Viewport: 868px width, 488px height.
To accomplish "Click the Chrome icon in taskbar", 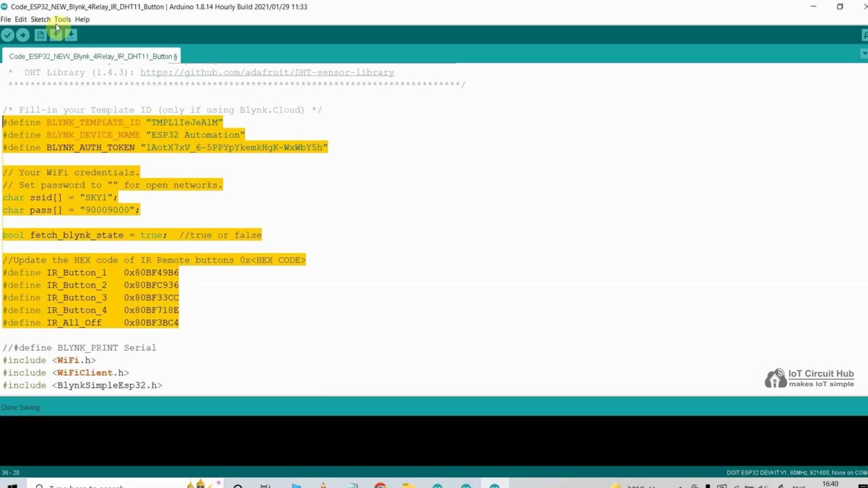I will point(380,485).
